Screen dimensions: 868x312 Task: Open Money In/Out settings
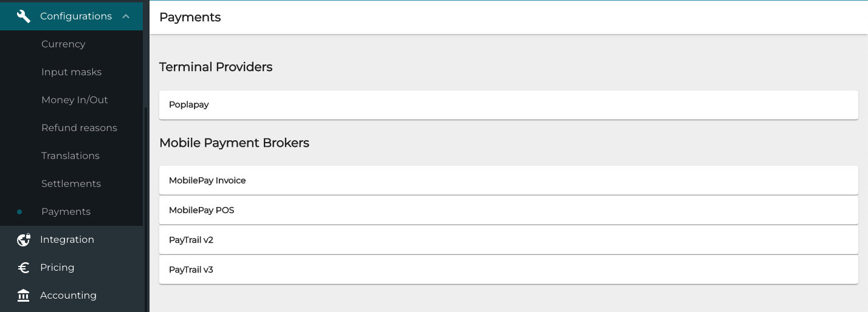(74, 100)
